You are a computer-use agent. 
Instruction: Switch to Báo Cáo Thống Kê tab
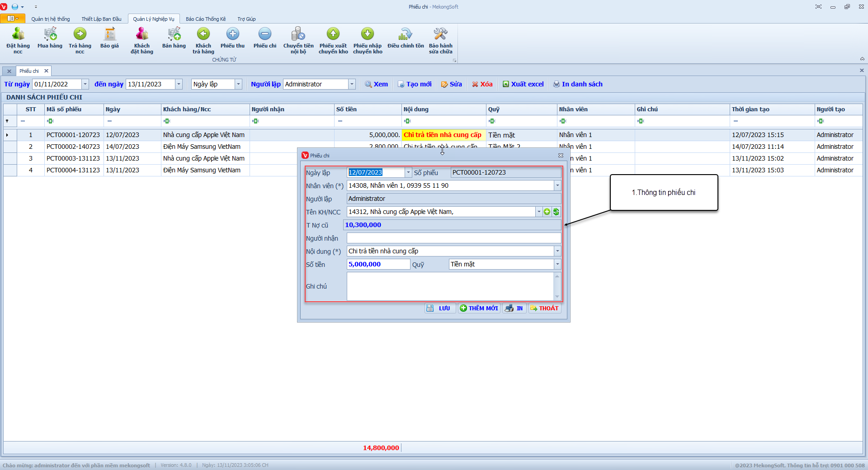[206, 19]
